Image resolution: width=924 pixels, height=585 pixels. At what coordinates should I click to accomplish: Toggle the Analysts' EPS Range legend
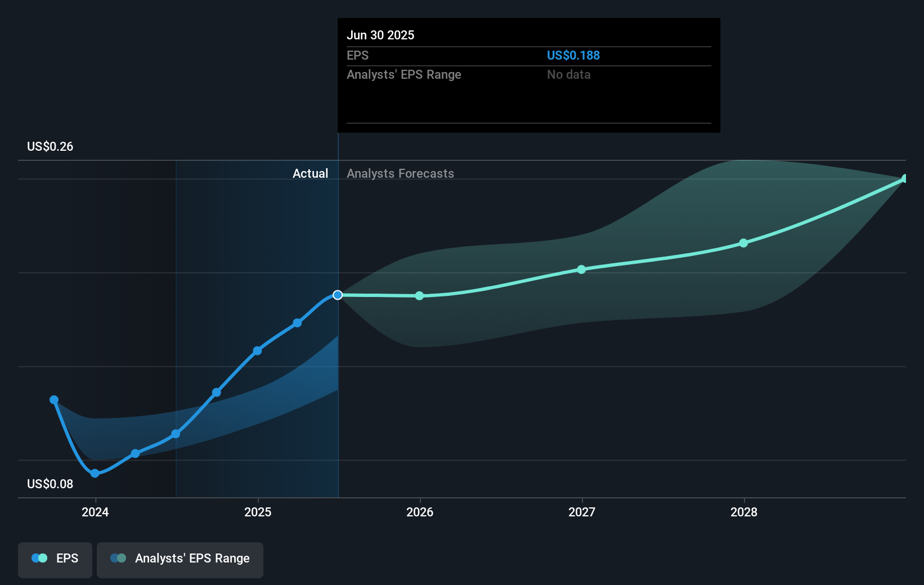180,560
